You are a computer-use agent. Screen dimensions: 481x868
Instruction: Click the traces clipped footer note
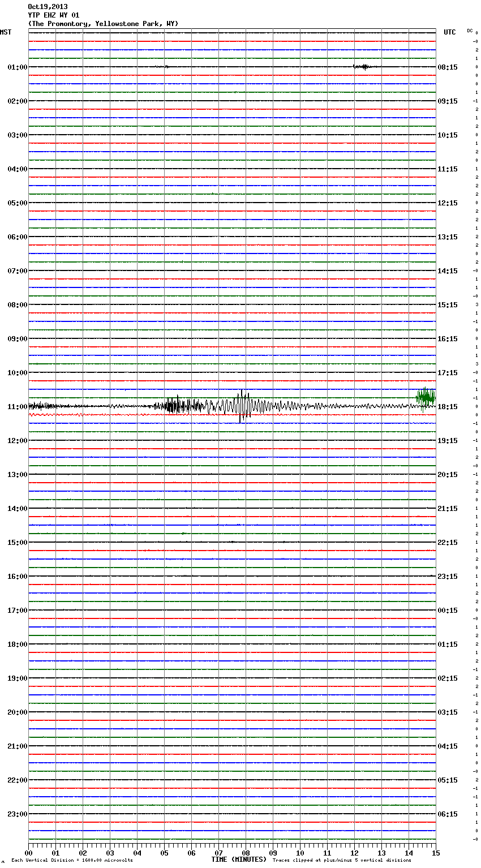(342, 860)
